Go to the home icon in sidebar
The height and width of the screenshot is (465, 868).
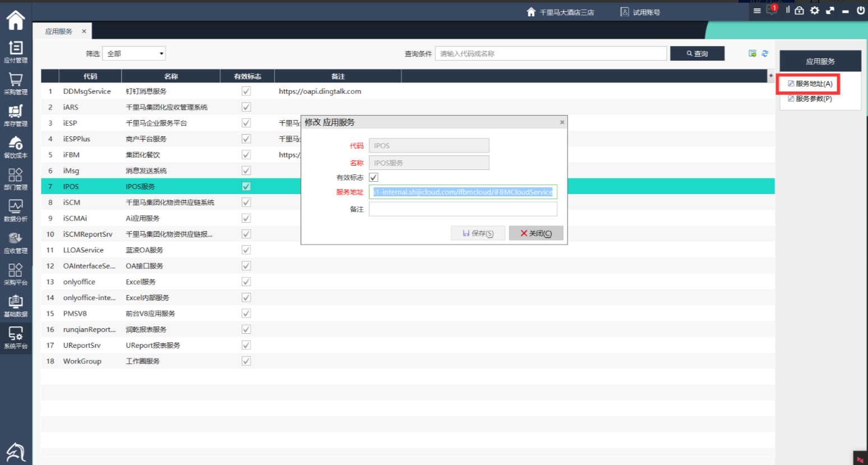16,20
